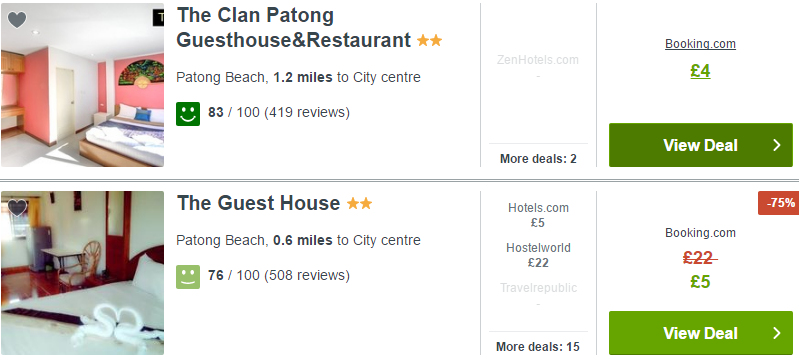Open The Guest House hotel title
The height and width of the screenshot is (361, 799).
point(258,203)
